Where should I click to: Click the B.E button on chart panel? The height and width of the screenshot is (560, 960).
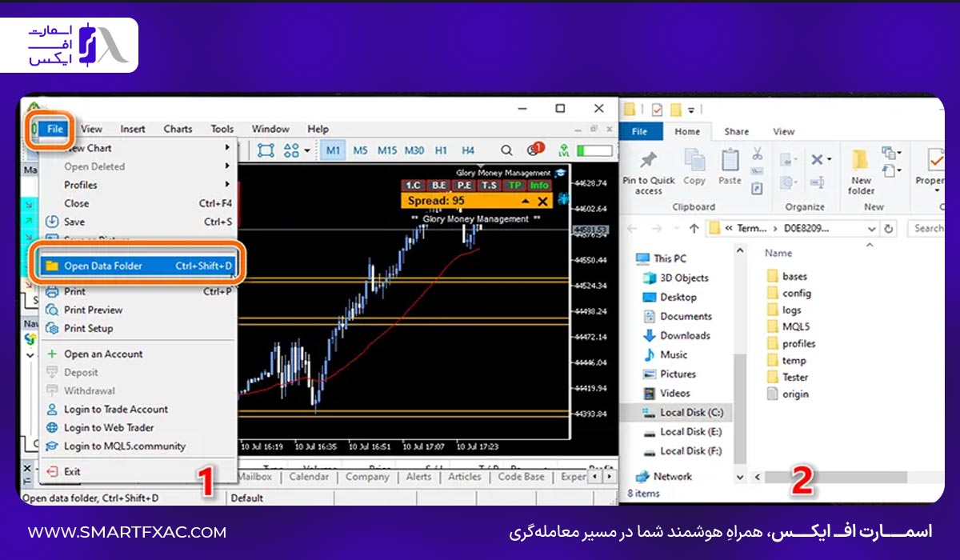[x=439, y=186]
